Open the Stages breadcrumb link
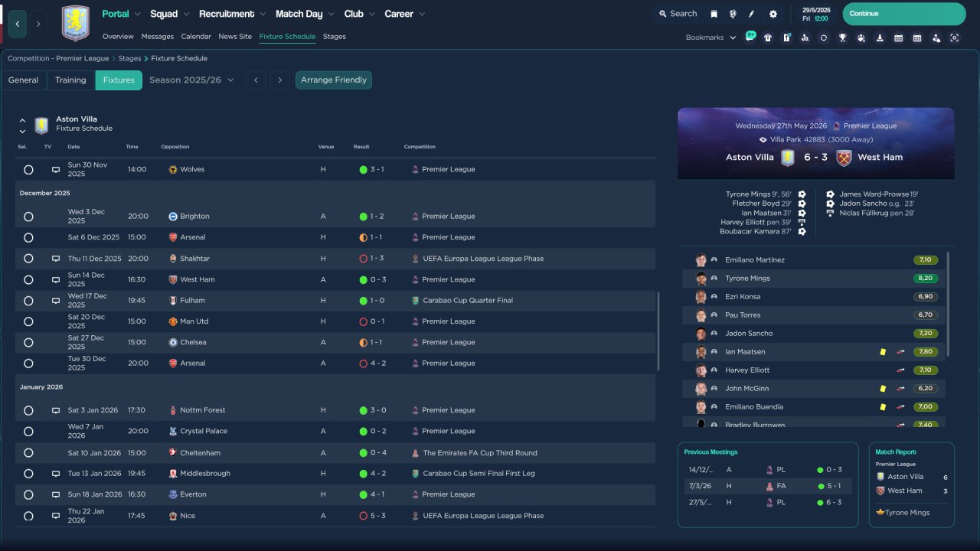This screenshot has width=980, height=551. point(129,58)
